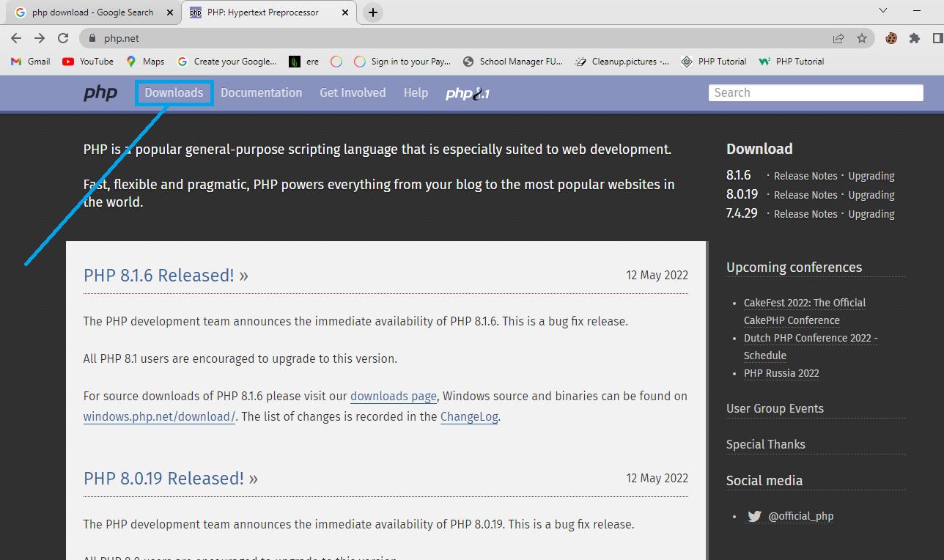The image size is (944, 560).
Task: Bookmark this page with star icon
Action: [862, 38]
